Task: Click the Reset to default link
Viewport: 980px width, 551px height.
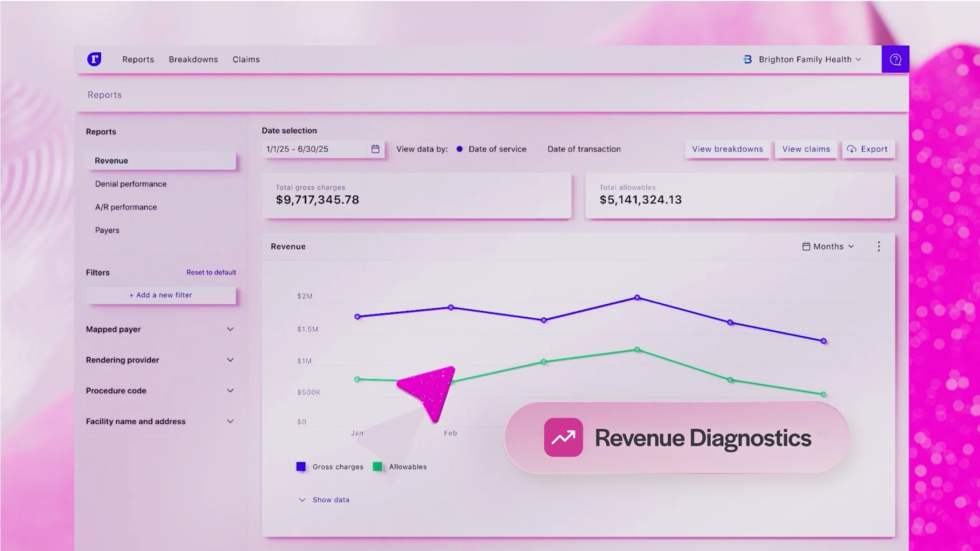Action: coord(211,272)
